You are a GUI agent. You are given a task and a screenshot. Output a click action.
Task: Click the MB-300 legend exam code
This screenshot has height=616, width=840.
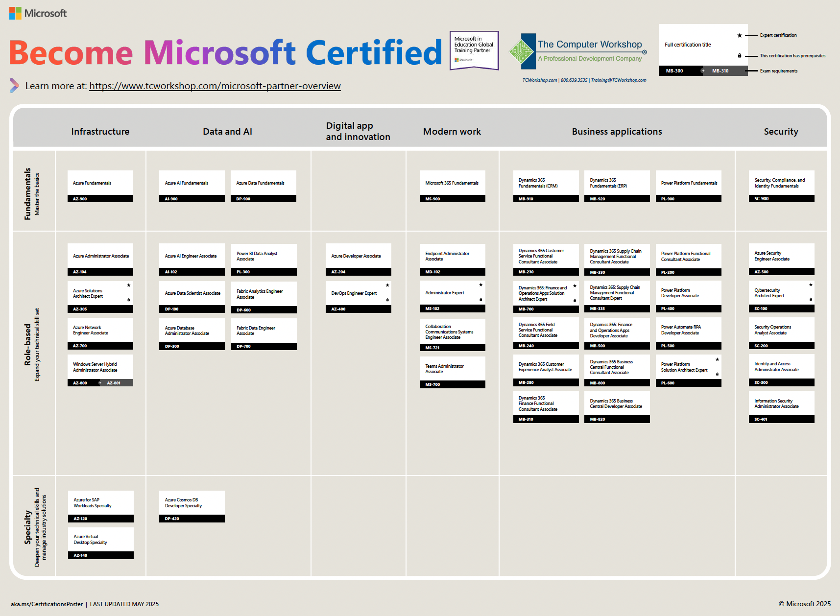coord(674,71)
